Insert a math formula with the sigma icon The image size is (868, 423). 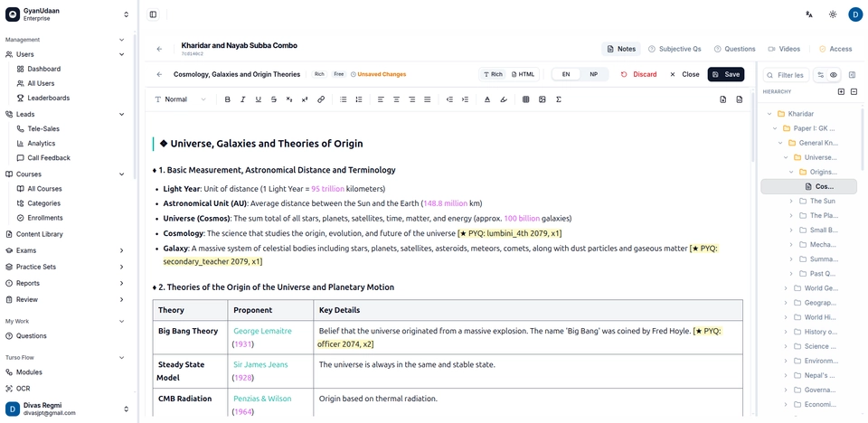click(x=558, y=99)
